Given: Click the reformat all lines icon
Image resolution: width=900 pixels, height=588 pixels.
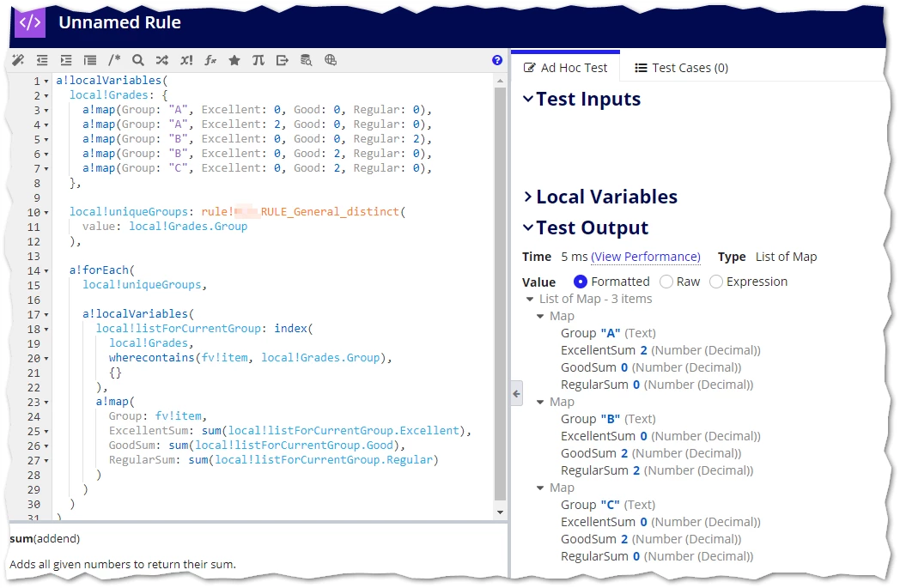Looking at the screenshot, I should click(90, 60).
